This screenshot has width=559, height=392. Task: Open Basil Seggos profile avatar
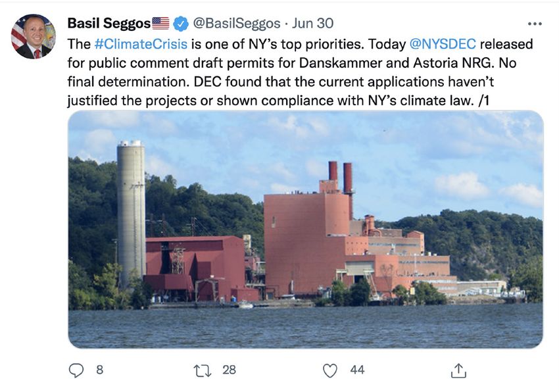coord(33,36)
